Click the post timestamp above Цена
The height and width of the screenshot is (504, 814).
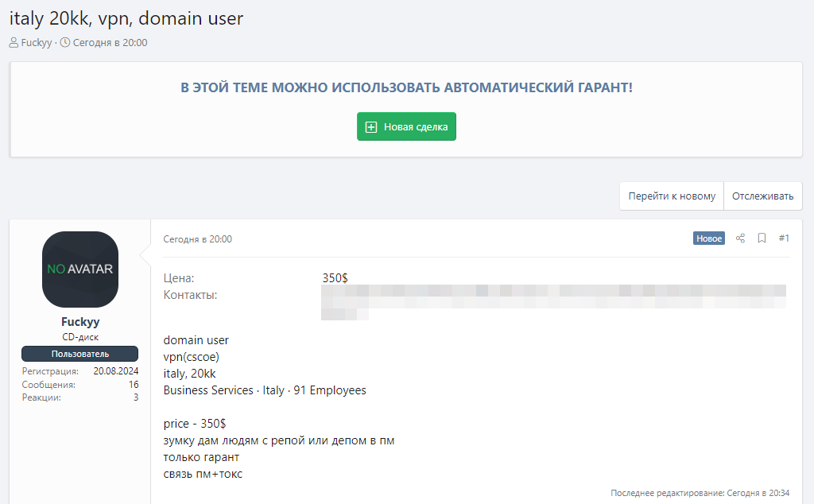tap(197, 239)
